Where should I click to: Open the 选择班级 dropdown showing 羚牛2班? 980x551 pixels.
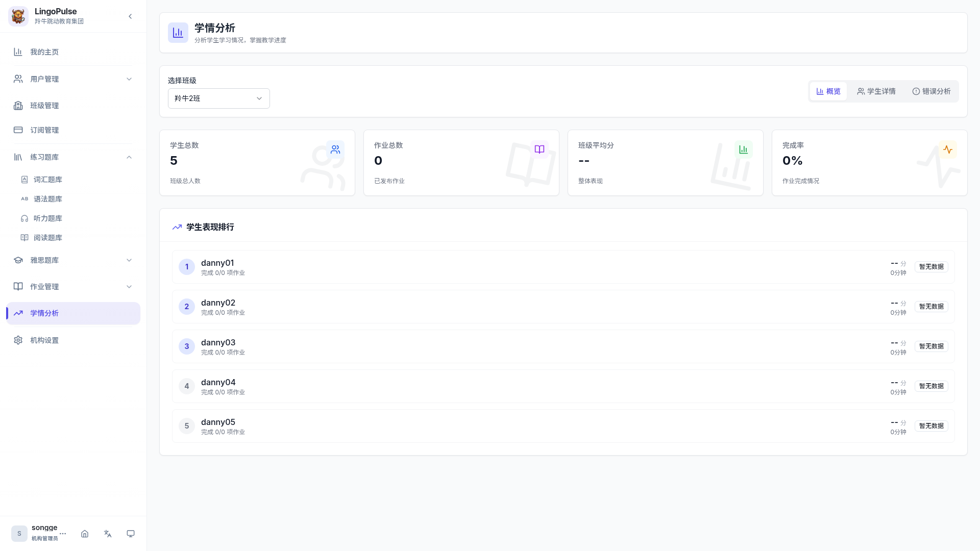point(218,98)
